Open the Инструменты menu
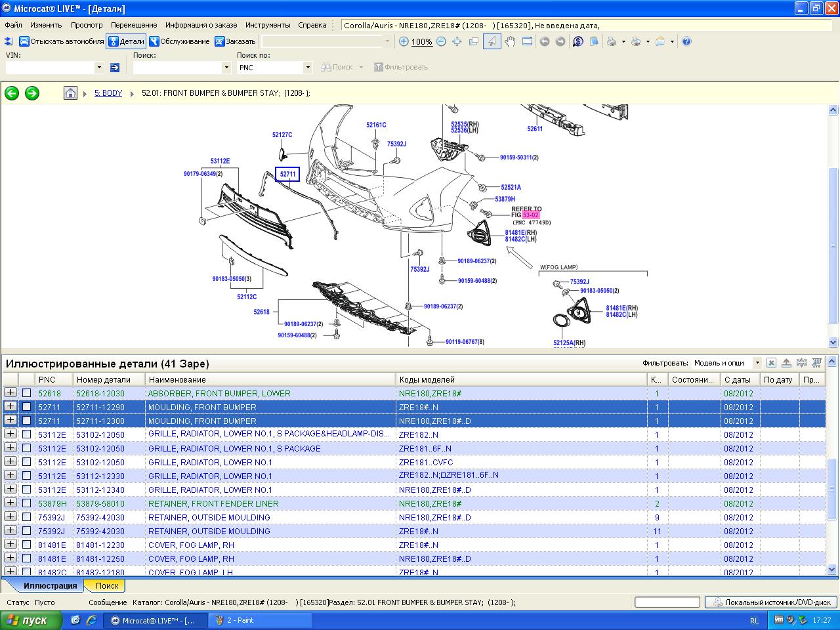The image size is (840, 630). (268, 25)
